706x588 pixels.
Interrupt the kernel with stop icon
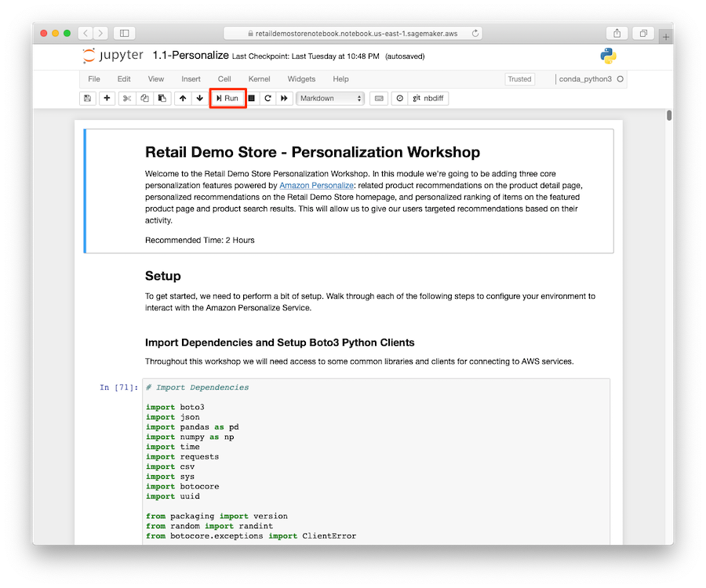[x=252, y=98]
